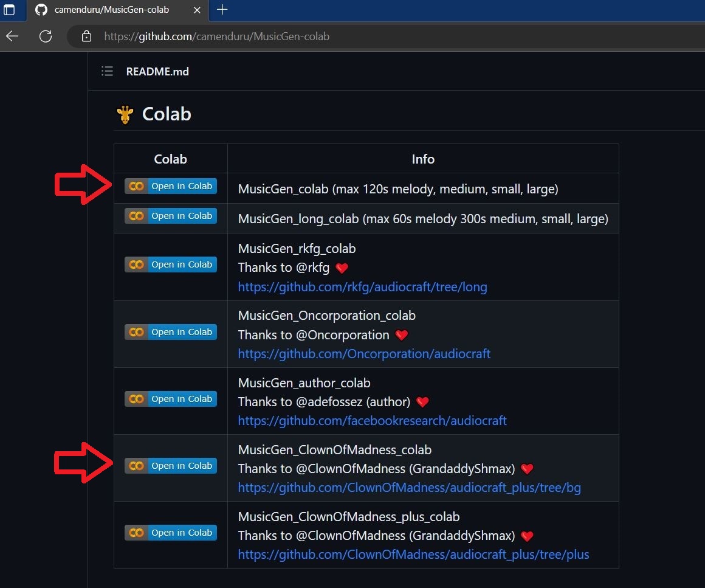Select text 'MusicGen_colab (max 120s melody...'
The height and width of the screenshot is (588, 705).
pyautogui.click(x=398, y=189)
